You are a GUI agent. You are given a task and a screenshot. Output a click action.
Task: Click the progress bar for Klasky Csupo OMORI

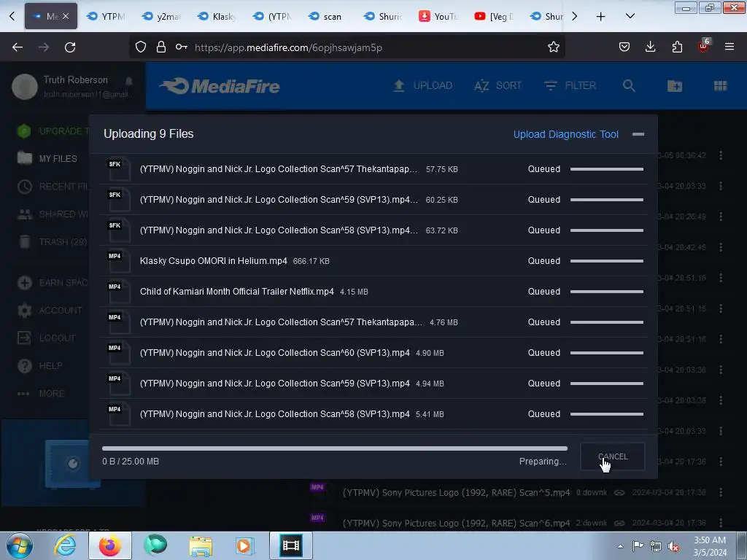(606, 261)
